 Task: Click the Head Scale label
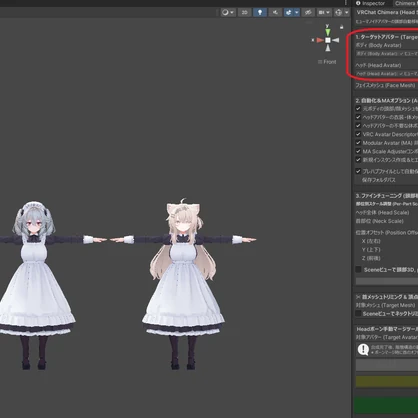382,213
